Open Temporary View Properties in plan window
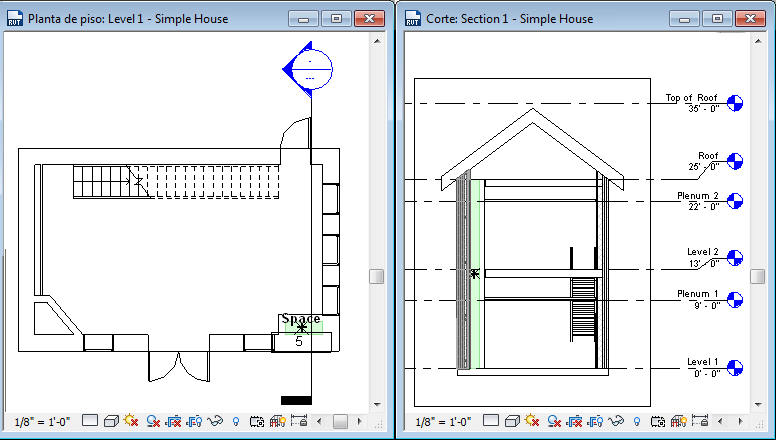776x440 pixels. coord(257,422)
